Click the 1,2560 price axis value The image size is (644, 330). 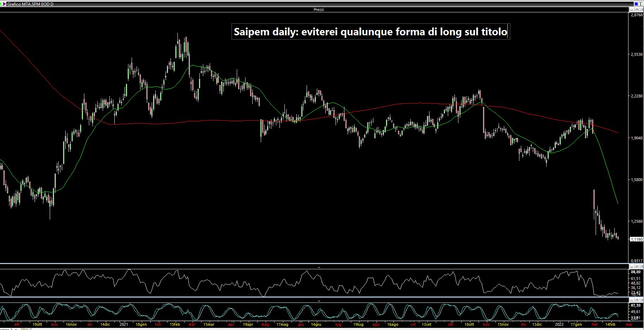coord(637,221)
